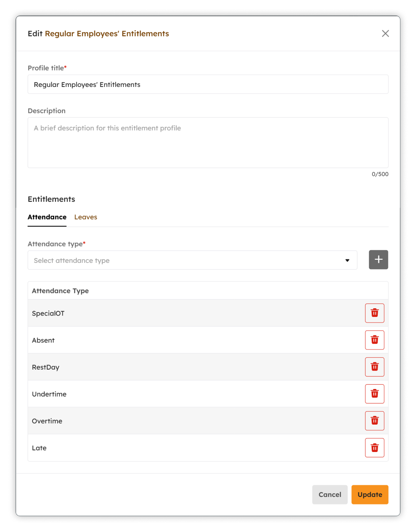This screenshot has height=532, width=416.
Task: Delete the Overtime attendance type
Action: point(374,421)
